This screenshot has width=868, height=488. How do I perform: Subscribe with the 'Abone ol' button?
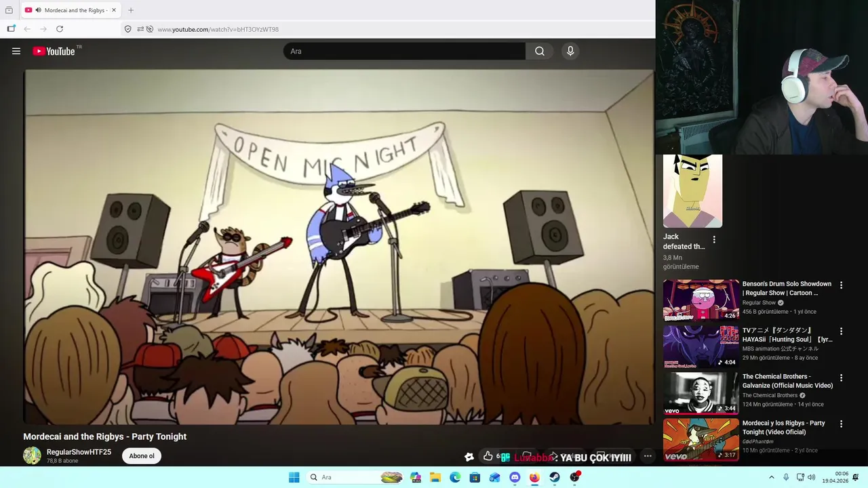point(142,456)
